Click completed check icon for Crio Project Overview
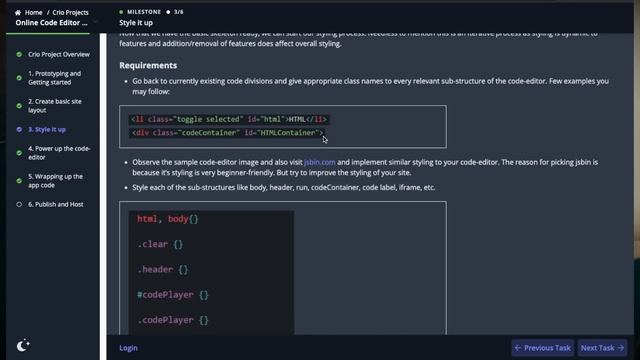The width and height of the screenshot is (640, 360). tap(19, 54)
